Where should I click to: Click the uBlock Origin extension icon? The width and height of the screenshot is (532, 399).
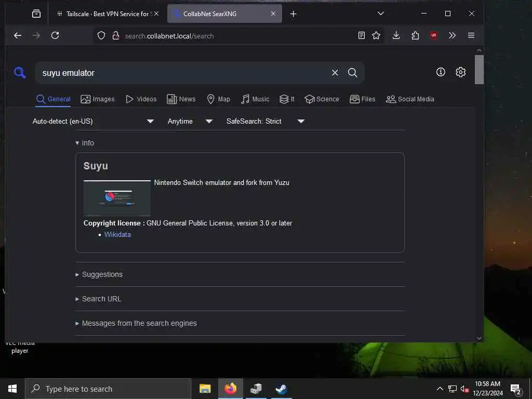click(434, 35)
